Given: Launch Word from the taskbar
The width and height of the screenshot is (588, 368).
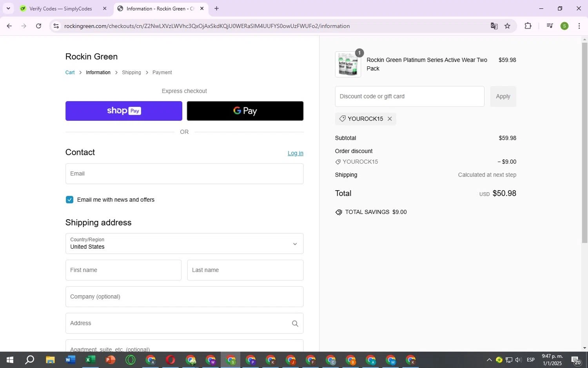Looking at the screenshot, I should 70,360.
